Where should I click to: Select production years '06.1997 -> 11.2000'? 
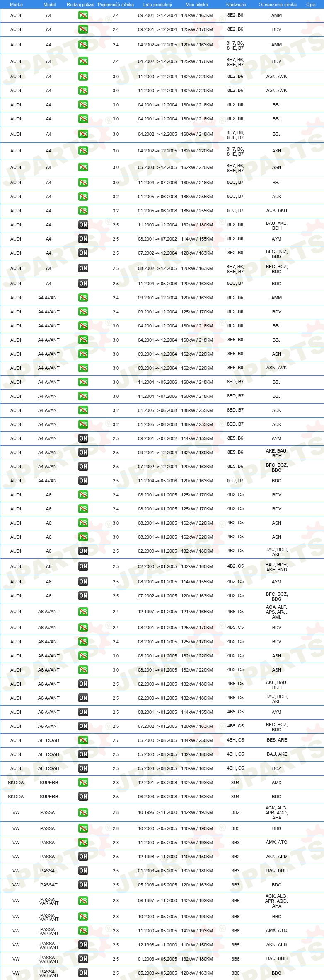[x=157, y=901]
